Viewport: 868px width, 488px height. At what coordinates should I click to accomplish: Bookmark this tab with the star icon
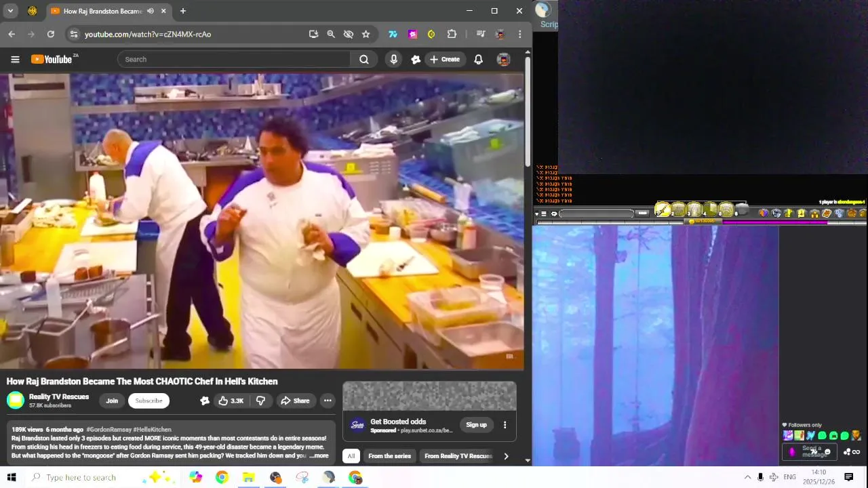(x=366, y=34)
